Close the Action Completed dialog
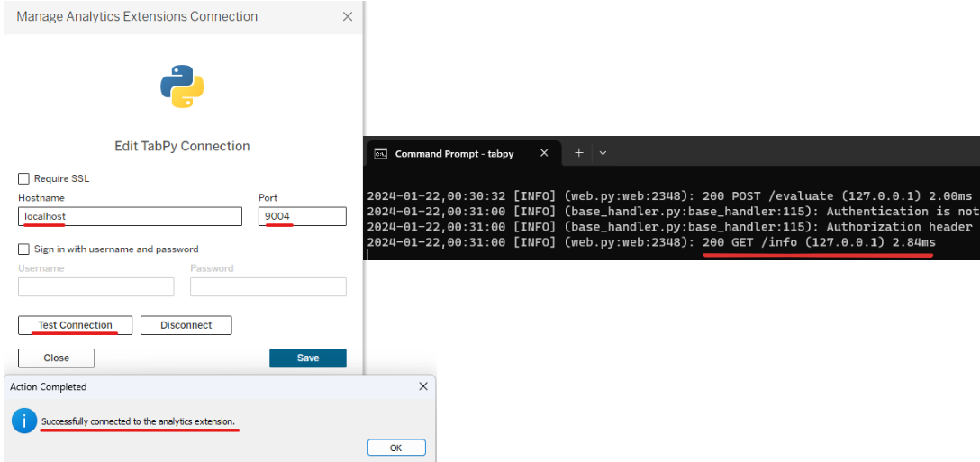980x462 pixels. pos(423,386)
